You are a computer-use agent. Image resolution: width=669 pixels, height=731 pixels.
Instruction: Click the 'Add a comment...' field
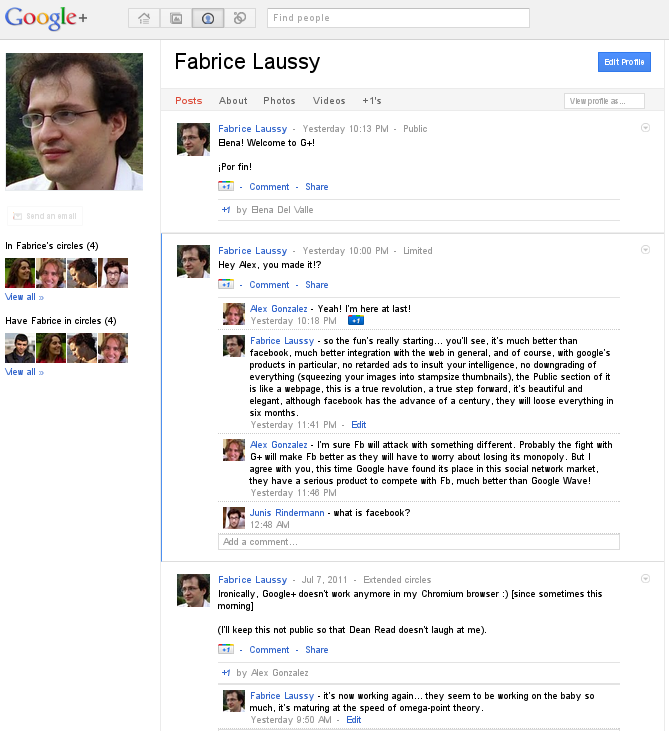pyautogui.click(x=418, y=542)
